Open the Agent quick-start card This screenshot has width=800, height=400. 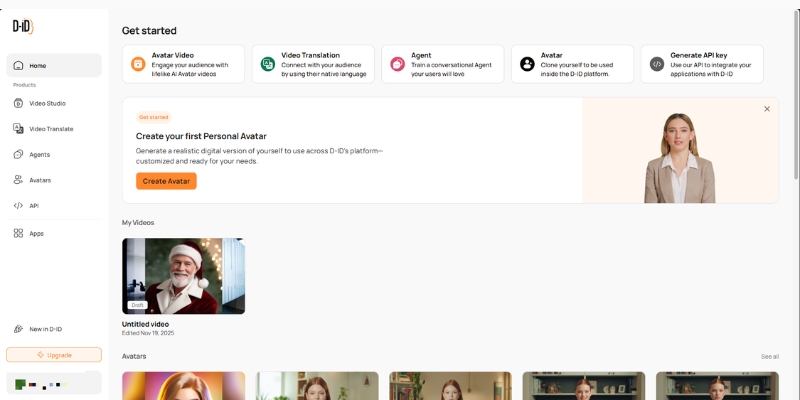click(x=442, y=64)
